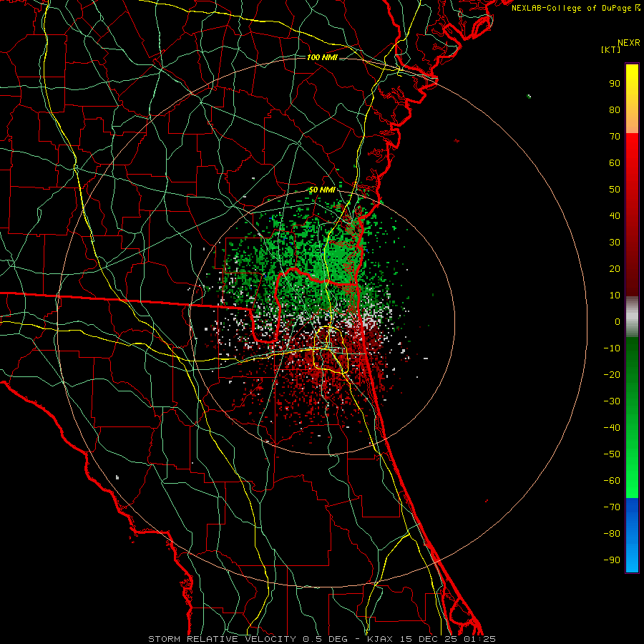Click the -90 value on the velocity scale
This screenshot has height=644, width=644.
click(612, 560)
